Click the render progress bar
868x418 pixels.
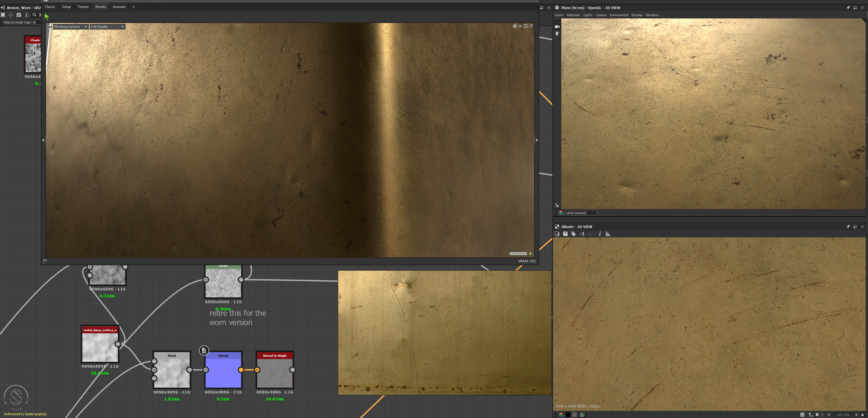(x=518, y=254)
